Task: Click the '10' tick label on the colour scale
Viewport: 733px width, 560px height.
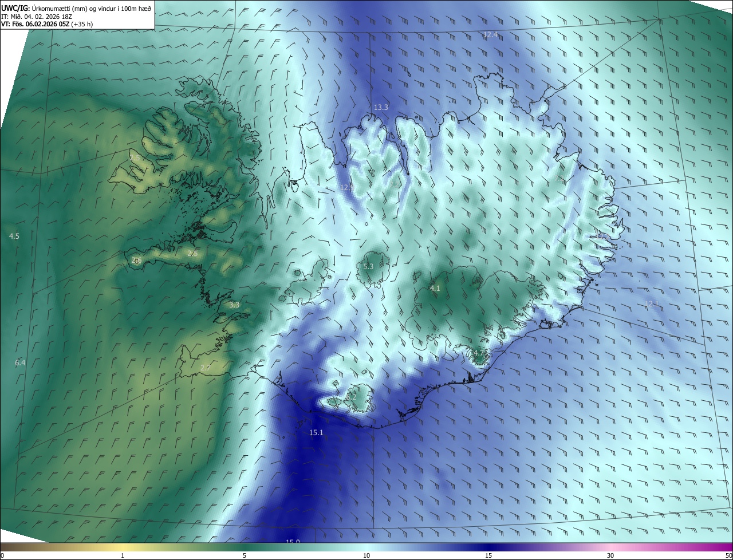Action: [366, 555]
